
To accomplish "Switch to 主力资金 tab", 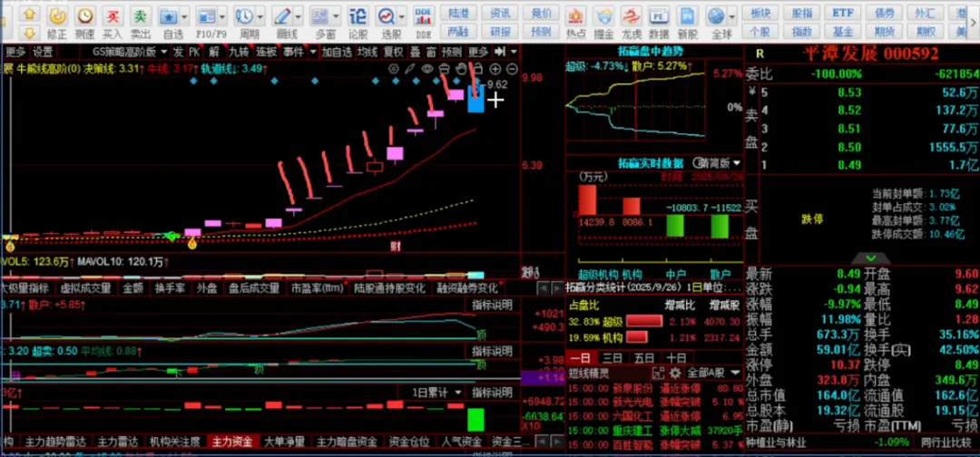I will coord(232,442).
